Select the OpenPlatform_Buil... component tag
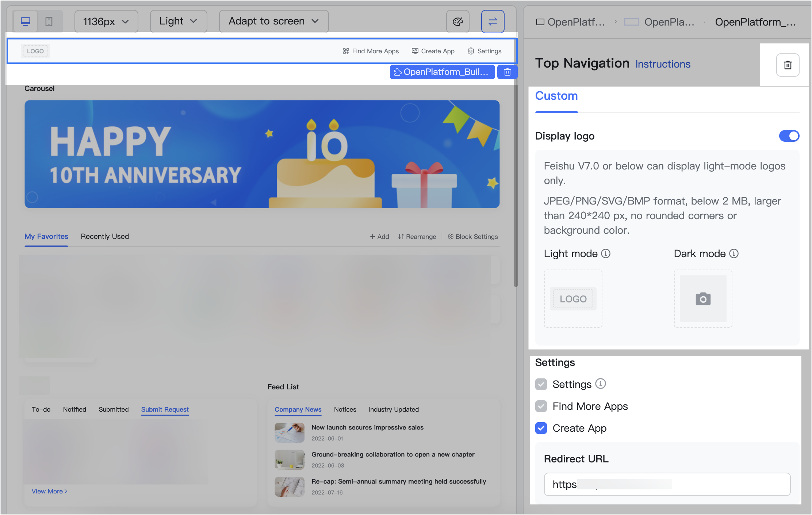812x515 pixels. point(442,72)
